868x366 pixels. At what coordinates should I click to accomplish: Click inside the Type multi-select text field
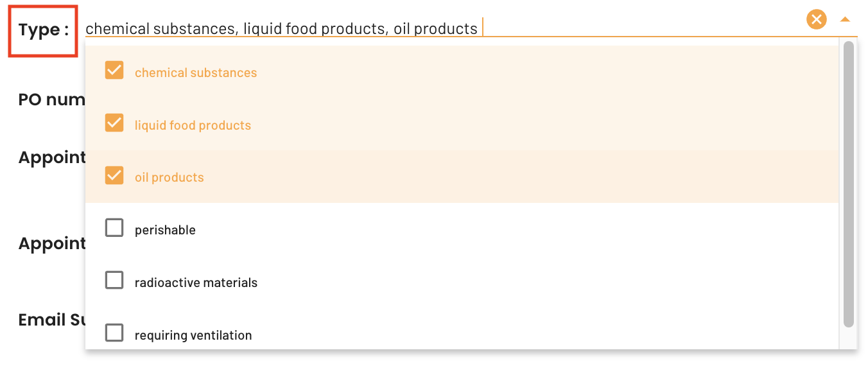click(443, 28)
